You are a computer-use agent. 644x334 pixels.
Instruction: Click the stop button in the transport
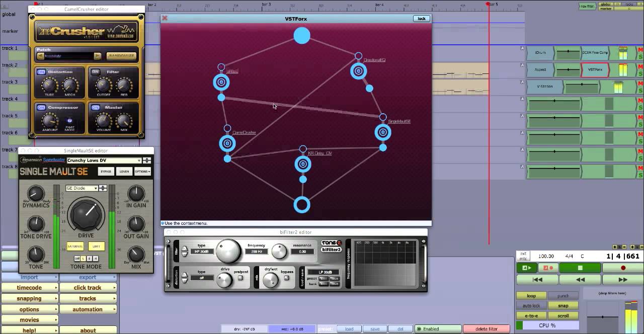coord(580,268)
